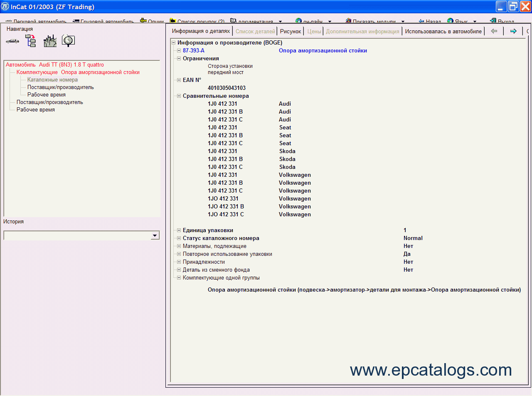Image resolution: width=532 pixels, height=396 pixels.
Task: Open Список покупок (2) shopping list
Action: click(197, 22)
